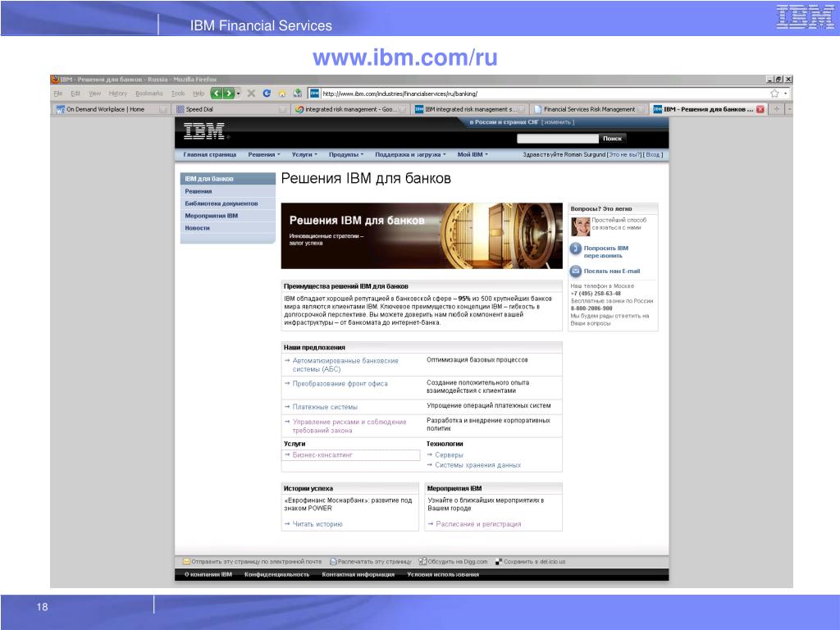Open the Главная страница link
This screenshot has width=840, height=630.
209,154
